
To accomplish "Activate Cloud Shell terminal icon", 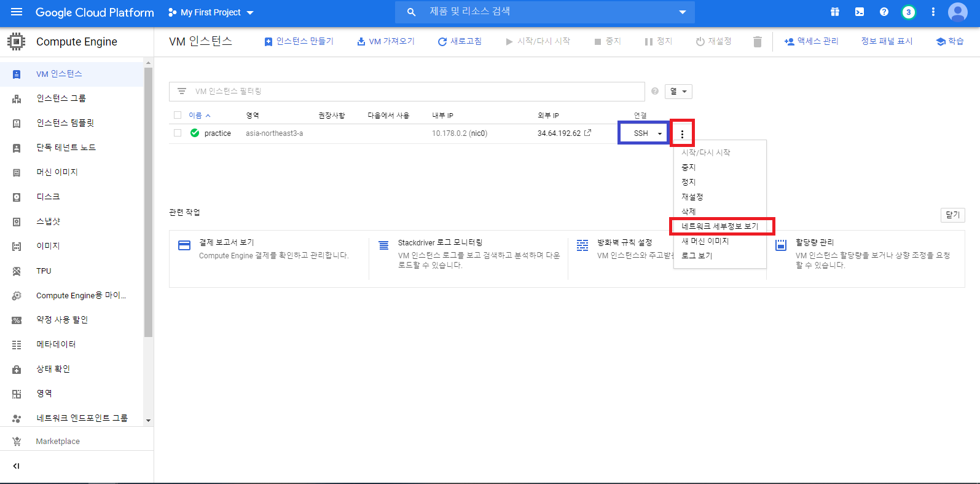I will pos(859,12).
